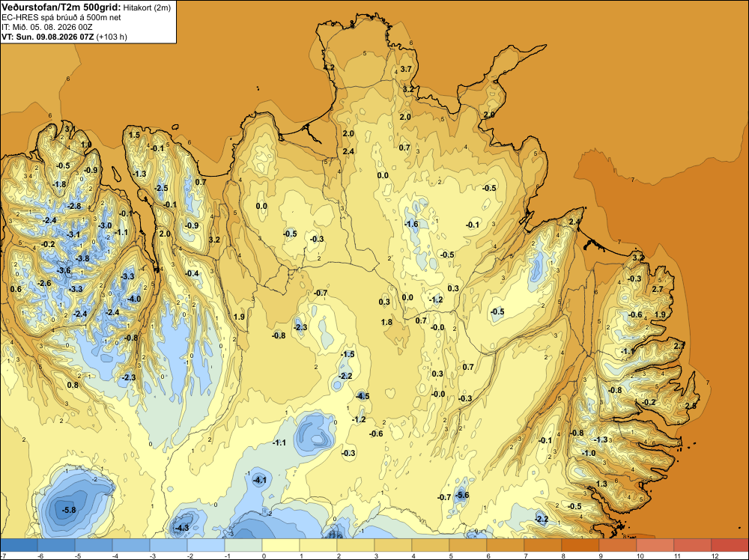Screen dimensions: 749x560
Task: Click the pale yellow 0 to 1 legend swatch
Action: (281, 545)
